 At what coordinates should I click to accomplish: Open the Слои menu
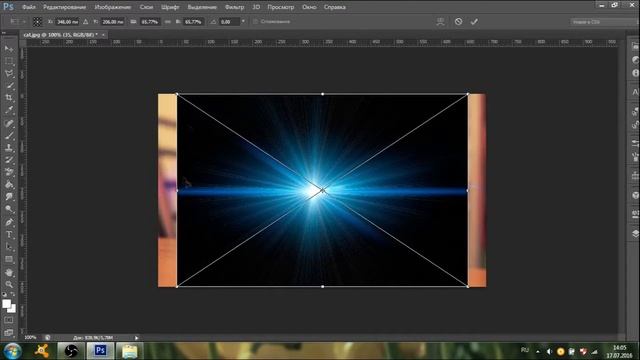[146, 7]
